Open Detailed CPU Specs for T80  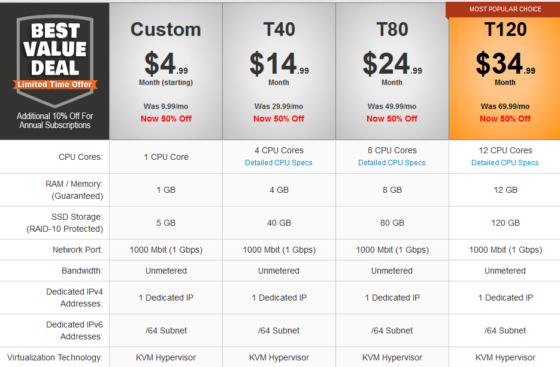click(x=392, y=163)
